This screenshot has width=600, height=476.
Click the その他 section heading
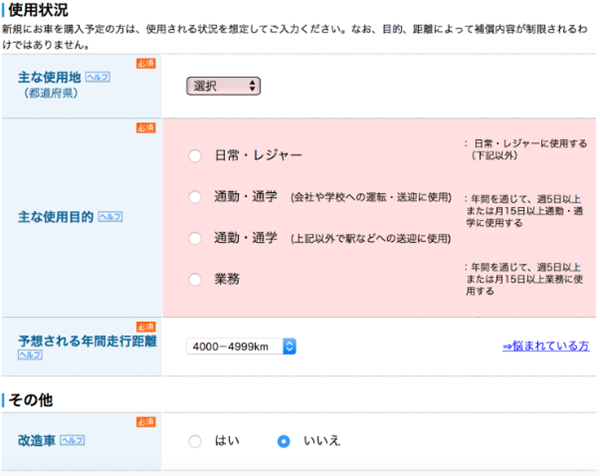(x=31, y=400)
